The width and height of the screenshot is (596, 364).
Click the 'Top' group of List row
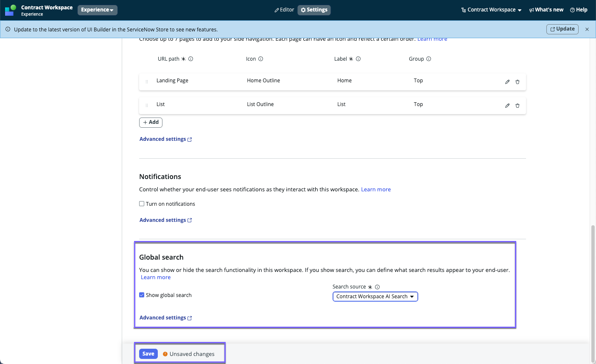418,104
